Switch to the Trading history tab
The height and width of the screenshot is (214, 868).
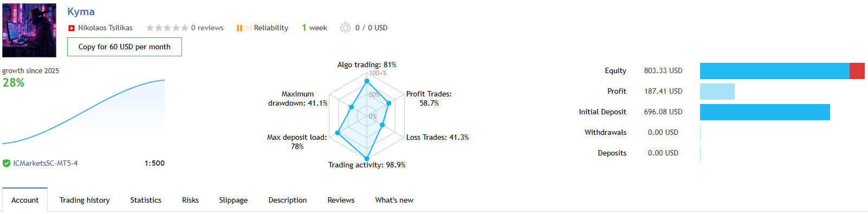tap(85, 200)
